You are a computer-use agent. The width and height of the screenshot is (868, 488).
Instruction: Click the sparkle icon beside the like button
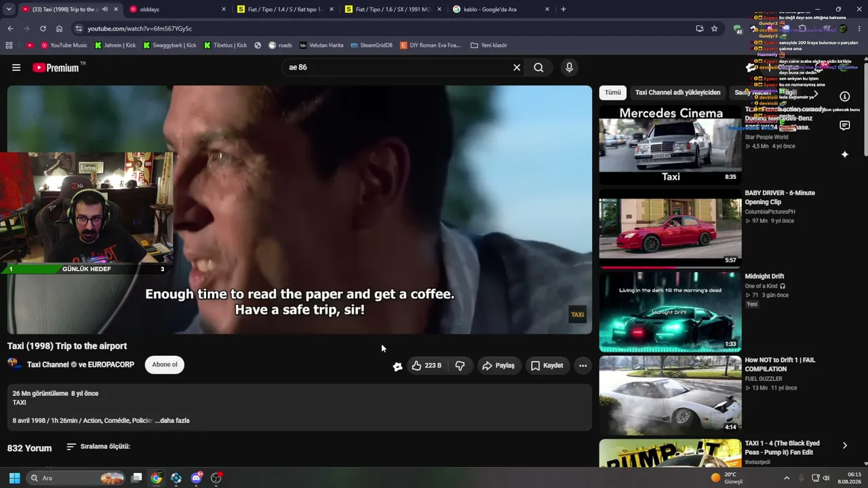[397, 366]
